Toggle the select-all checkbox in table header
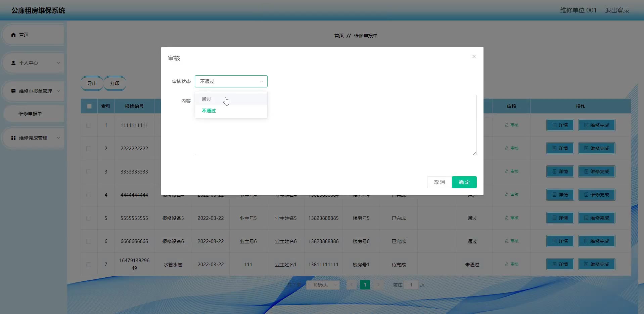The image size is (644, 314). tap(89, 106)
